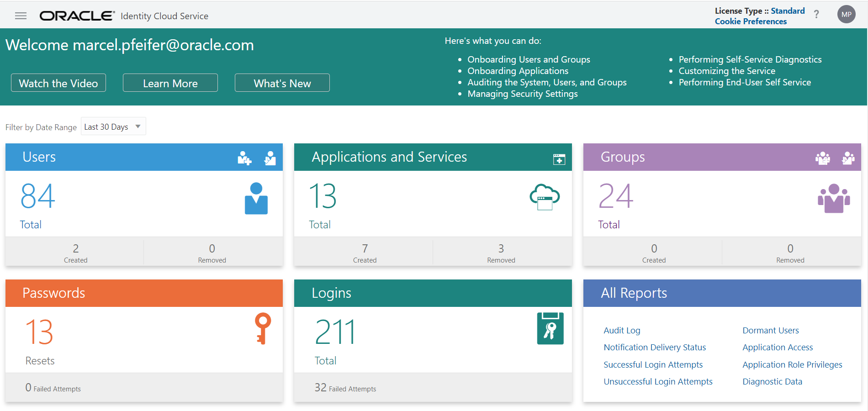Click the large blue user icon
Viewport: 868px width, 411px height.
256,198
